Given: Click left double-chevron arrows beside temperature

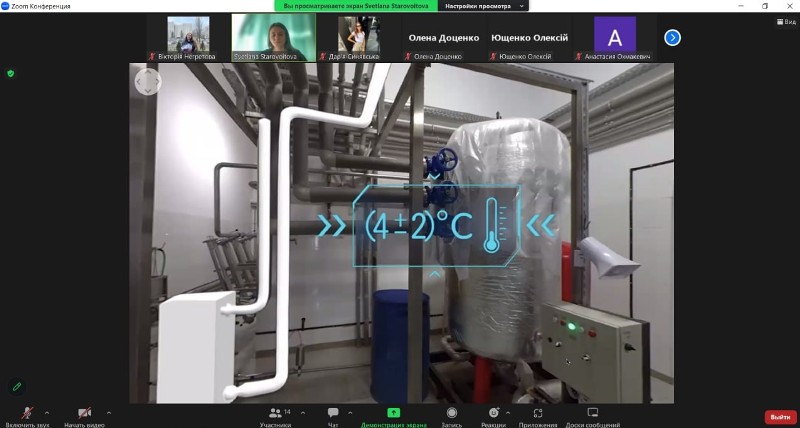Looking at the screenshot, I should pos(331,225).
